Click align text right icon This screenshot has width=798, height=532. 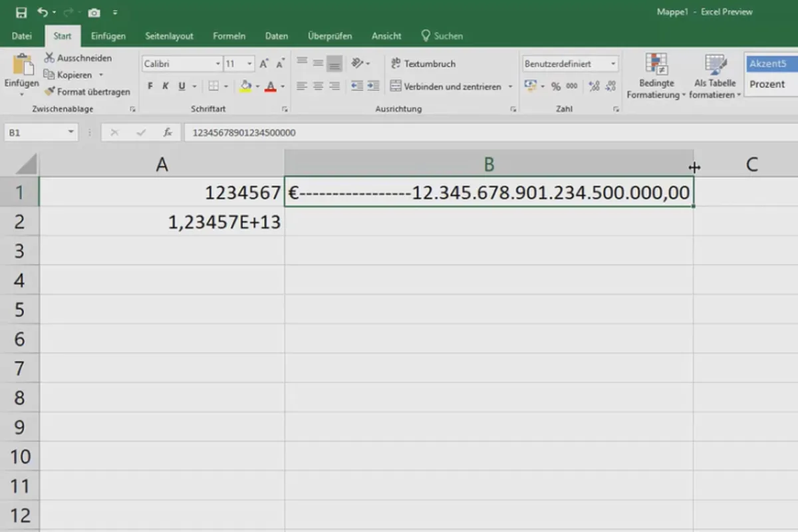click(x=334, y=86)
